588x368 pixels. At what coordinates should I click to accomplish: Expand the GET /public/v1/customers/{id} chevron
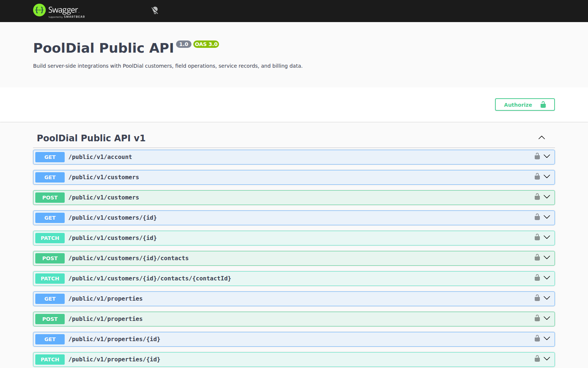[547, 217]
